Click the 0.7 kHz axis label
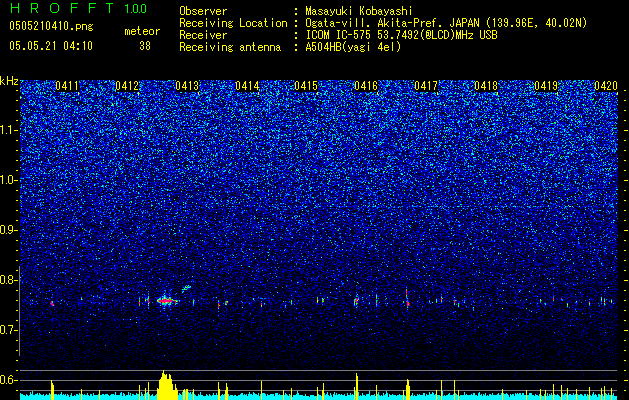The height and width of the screenshot is (400, 629). point(8,330)
